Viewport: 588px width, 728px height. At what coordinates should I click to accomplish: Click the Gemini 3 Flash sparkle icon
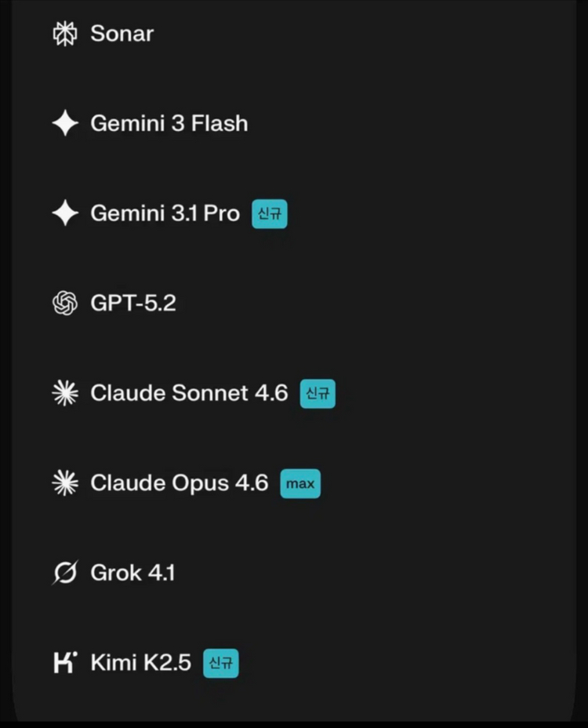64,124
